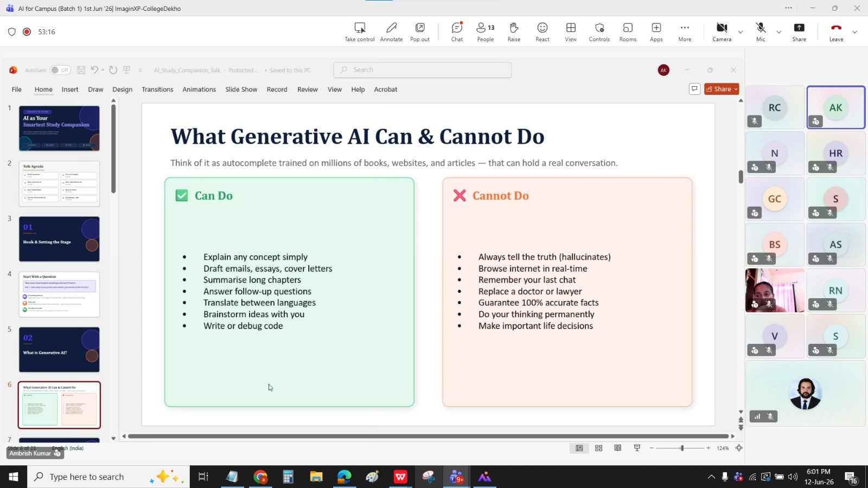
Task: Open the Apps panel in Teams
Action: click(656, 32)
